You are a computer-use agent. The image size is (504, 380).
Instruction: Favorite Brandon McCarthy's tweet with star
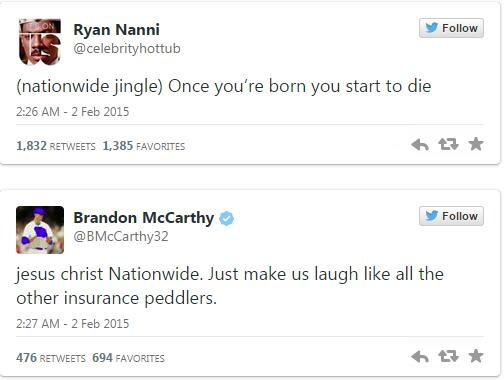click(x=476, y=356)
